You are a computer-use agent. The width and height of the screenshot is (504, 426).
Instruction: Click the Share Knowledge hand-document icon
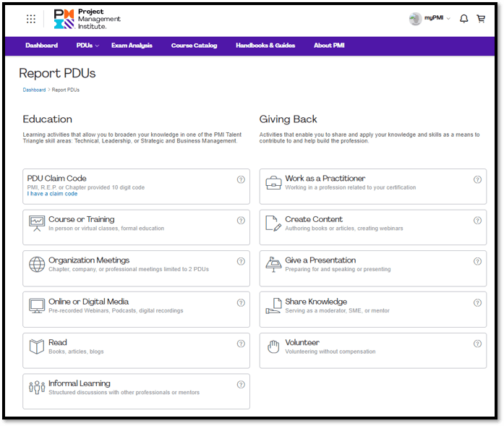point(273,305)
